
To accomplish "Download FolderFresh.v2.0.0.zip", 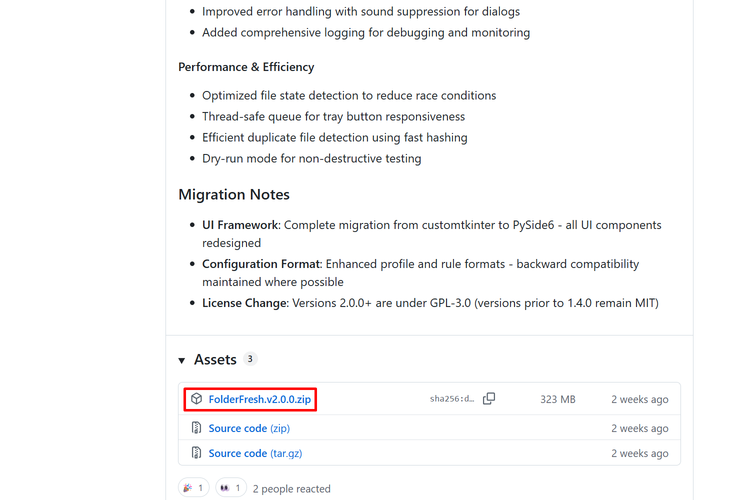I will pyautogui.click(x=259, y=399).
